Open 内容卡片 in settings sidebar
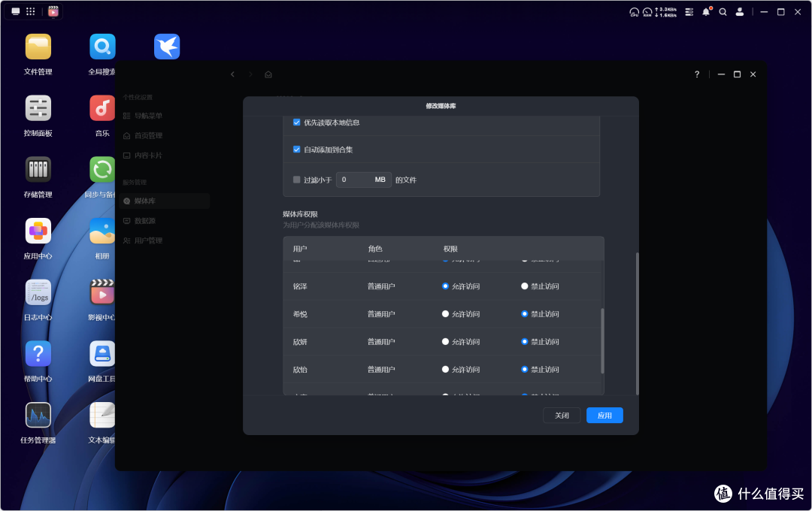This screenshot has width=812, height=511. coord(164,156)
